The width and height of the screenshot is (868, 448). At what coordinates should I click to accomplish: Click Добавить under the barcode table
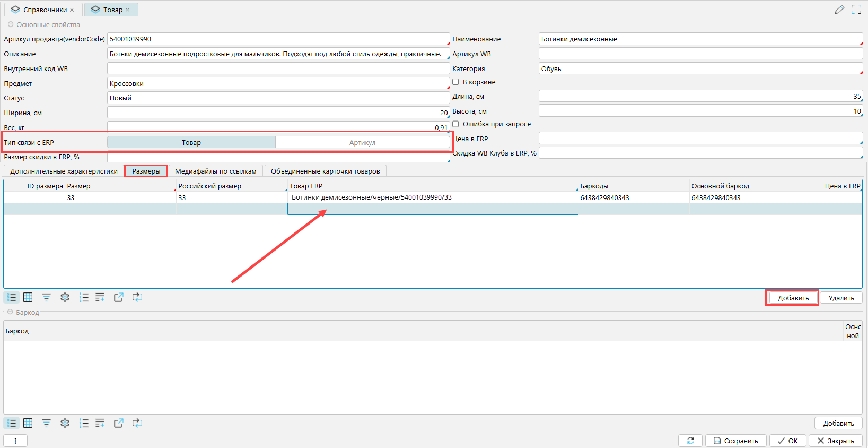point(838,423)
